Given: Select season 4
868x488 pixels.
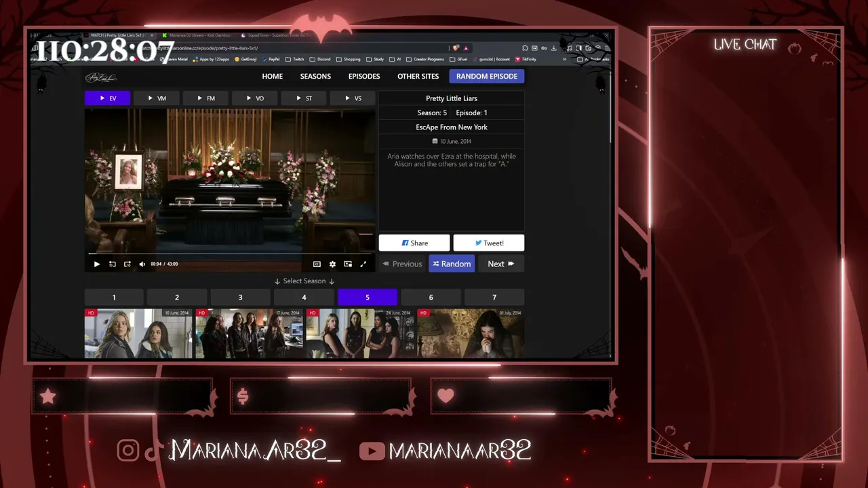Looking at the screenshot, I should 304,297.
